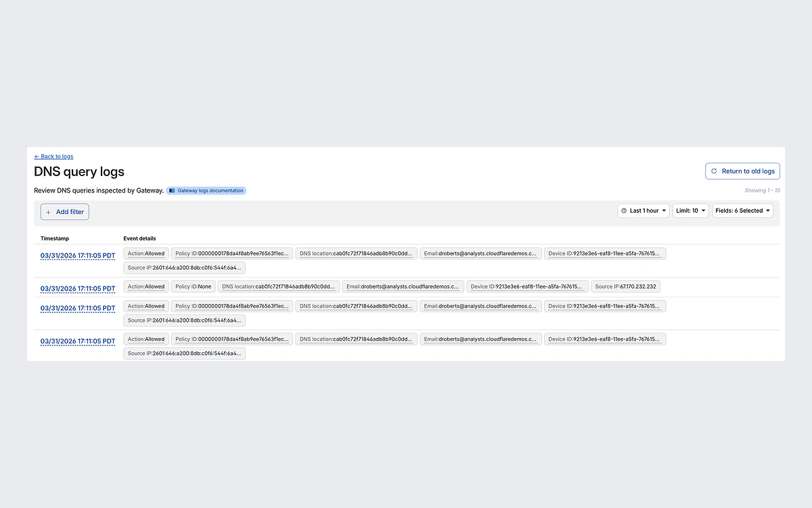The image size is (812, 508).
Task: Click the Back to logs link
Action: (x=53, y=156)
